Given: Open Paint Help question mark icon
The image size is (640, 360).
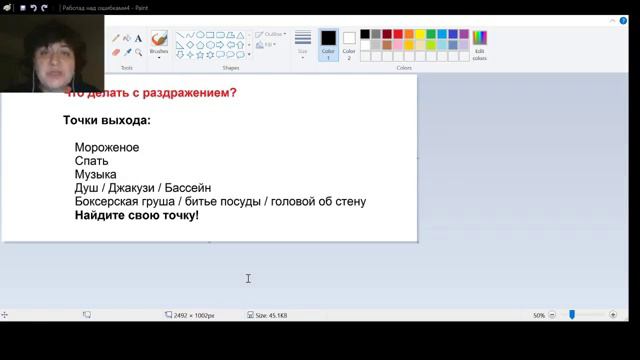Looking at the screenshot, I should 623,20.
